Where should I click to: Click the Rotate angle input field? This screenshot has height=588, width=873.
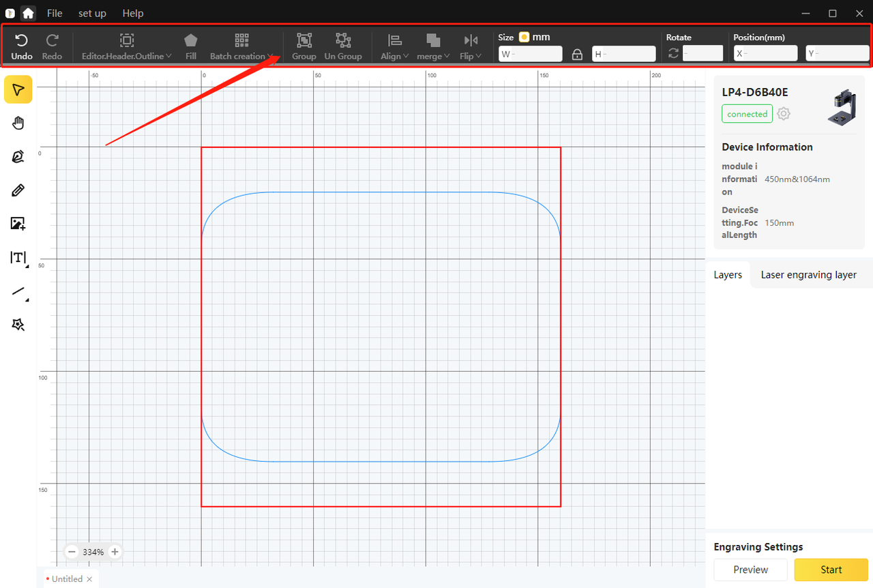pos(702,53)
